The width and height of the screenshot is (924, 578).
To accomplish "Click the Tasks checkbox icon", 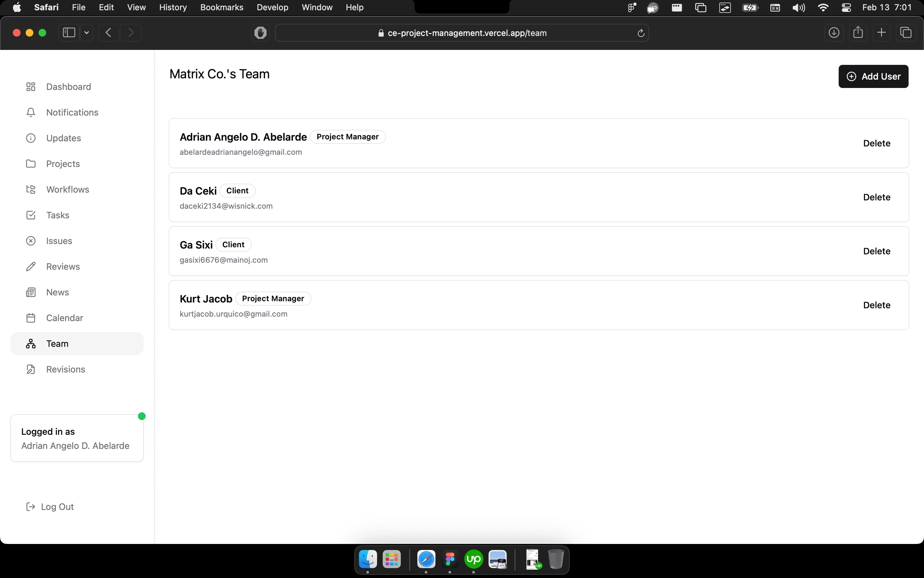I will [x=30, y=215].
